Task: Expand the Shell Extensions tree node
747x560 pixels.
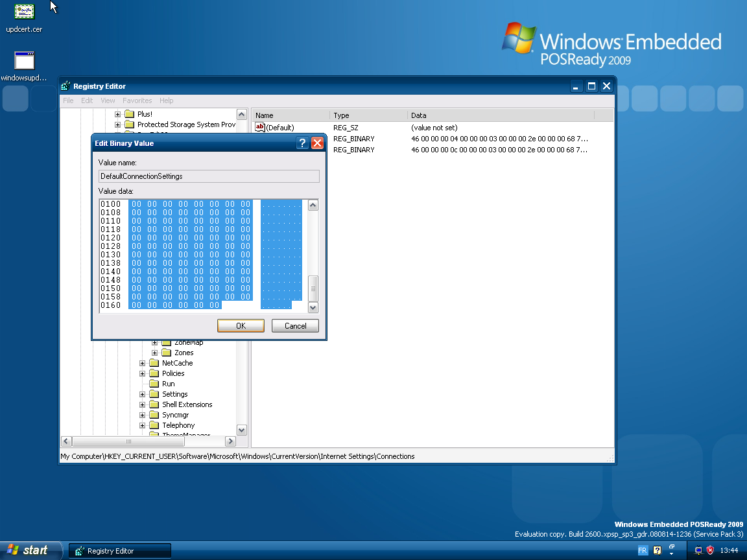Action: coord(142,404)
